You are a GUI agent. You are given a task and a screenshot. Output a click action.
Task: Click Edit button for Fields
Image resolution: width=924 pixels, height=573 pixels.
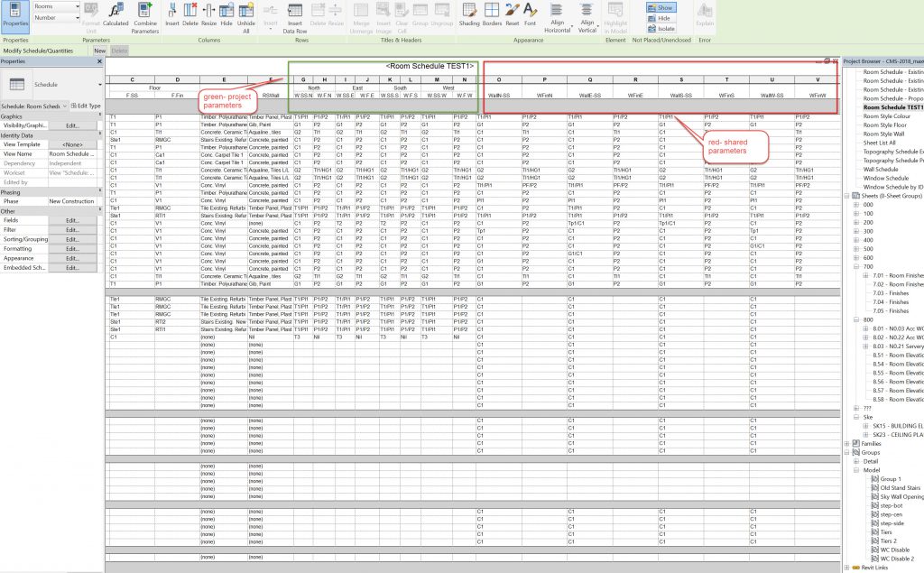click(72, 221)
